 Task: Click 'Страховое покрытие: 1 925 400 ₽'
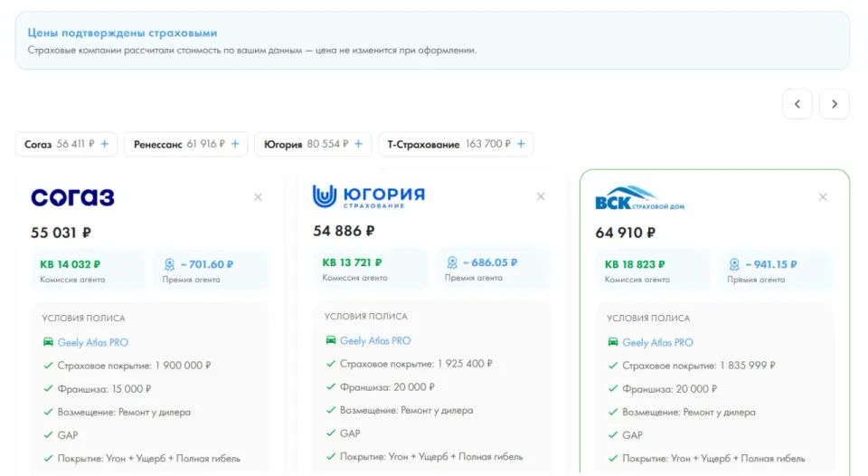416,364
